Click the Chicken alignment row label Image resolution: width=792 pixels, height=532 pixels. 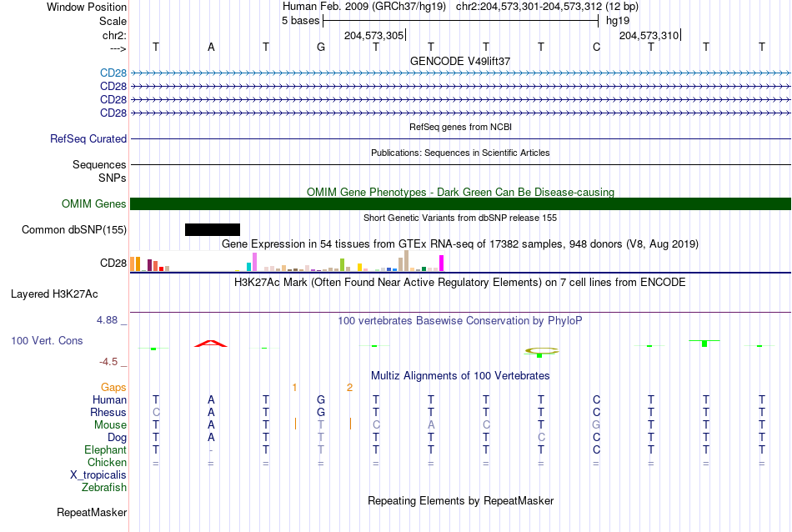coord(107,462)
